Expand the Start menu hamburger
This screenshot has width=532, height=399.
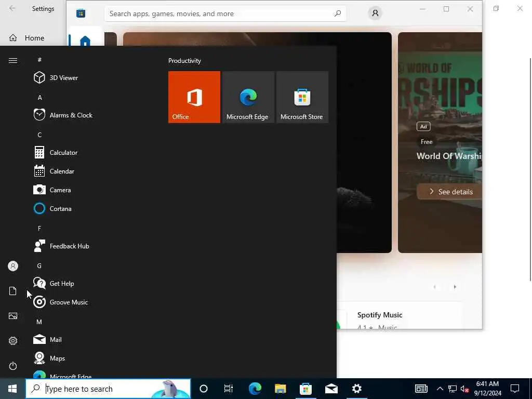13,60
